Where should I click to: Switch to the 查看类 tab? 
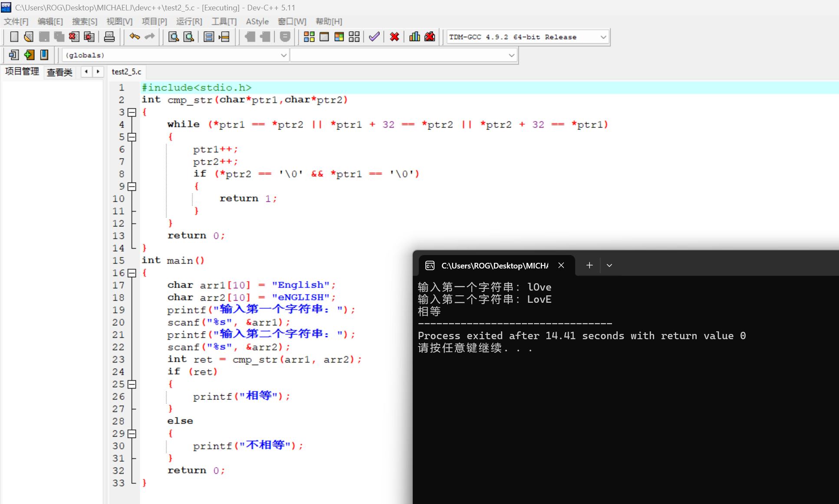click(59, 72)
